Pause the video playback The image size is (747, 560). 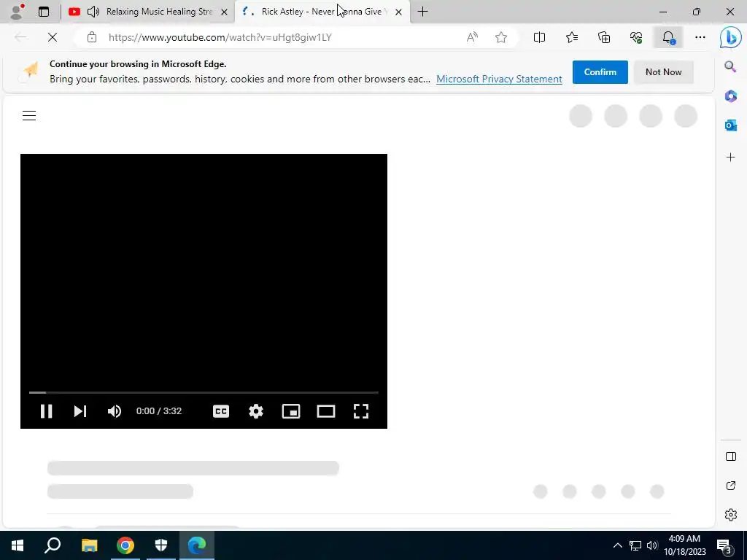[46, 411]
